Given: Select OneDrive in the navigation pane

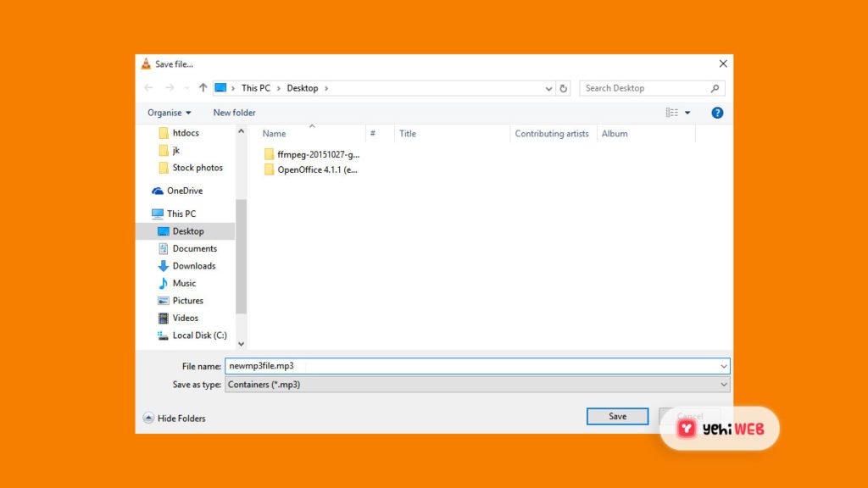Looking at the screenshot, I should click(x=184, y=191).
